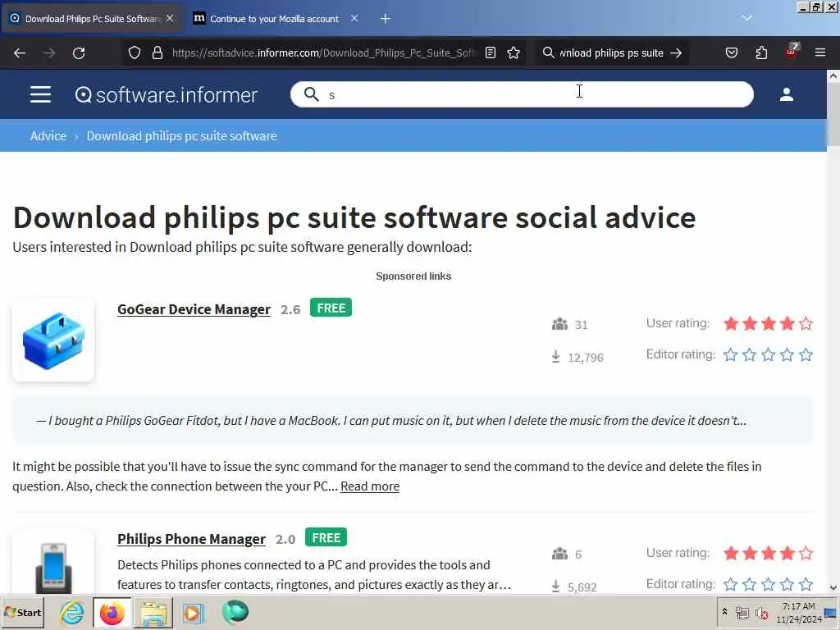The height and width of the screenshot is (630, 840).
Task: Click the browser URL address field
Action: tap(323, 52)
